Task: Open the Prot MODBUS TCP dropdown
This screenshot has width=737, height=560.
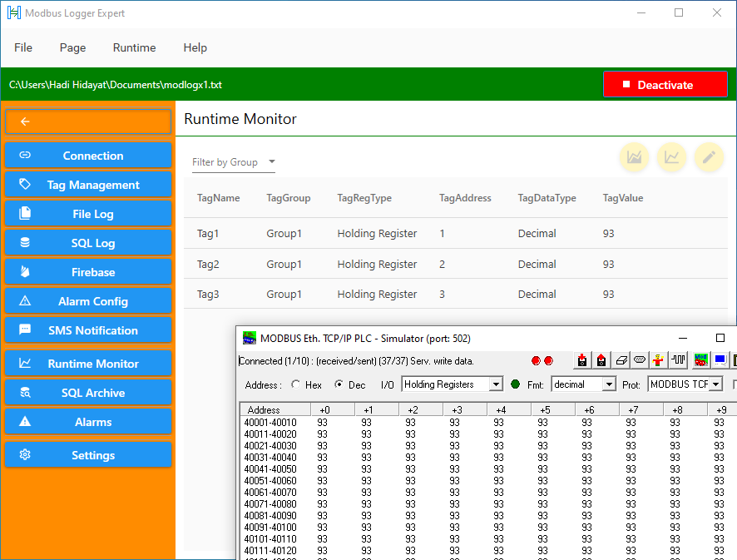Action: click(685, 384)
